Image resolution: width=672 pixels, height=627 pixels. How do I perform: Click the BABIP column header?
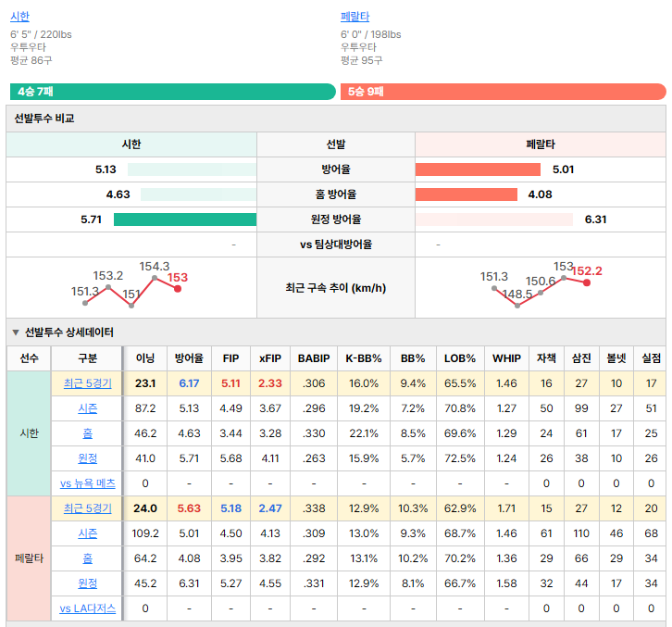coord(314,358)
